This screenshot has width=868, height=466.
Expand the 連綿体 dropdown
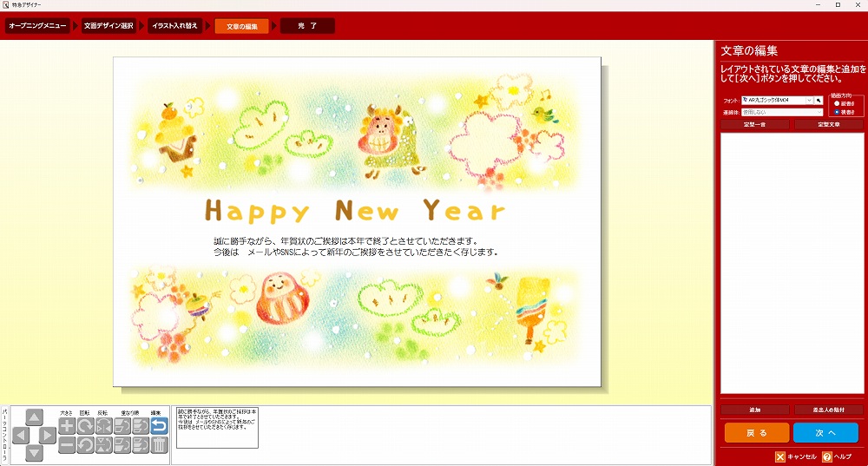point(819,112)
